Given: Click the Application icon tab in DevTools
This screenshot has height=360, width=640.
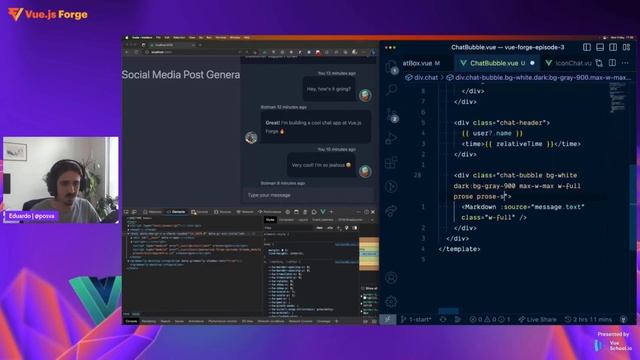Looking at the screenshot, I should click(x=296, y=212).
